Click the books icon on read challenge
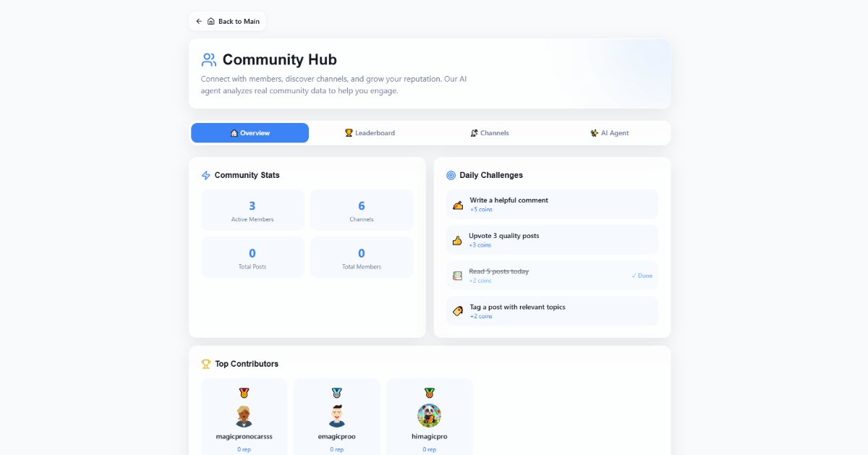 pyautogui.click(x=457, y=276)
